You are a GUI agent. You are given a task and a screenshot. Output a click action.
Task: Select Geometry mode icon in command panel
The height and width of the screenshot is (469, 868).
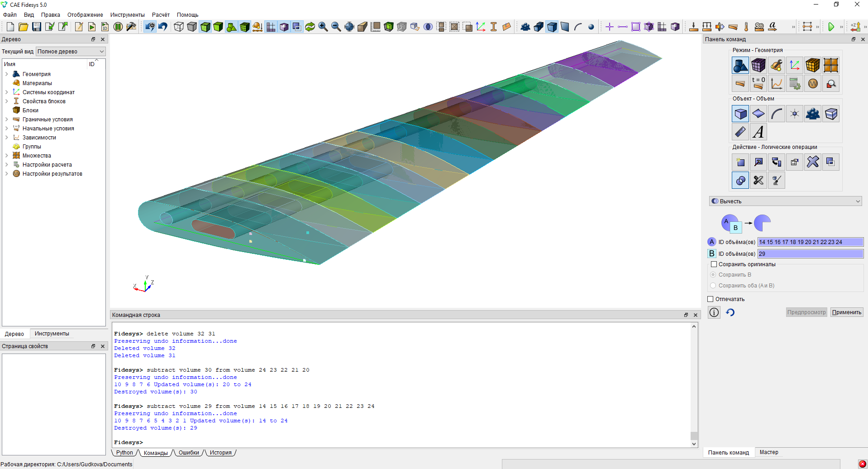[x=740, y=65]
